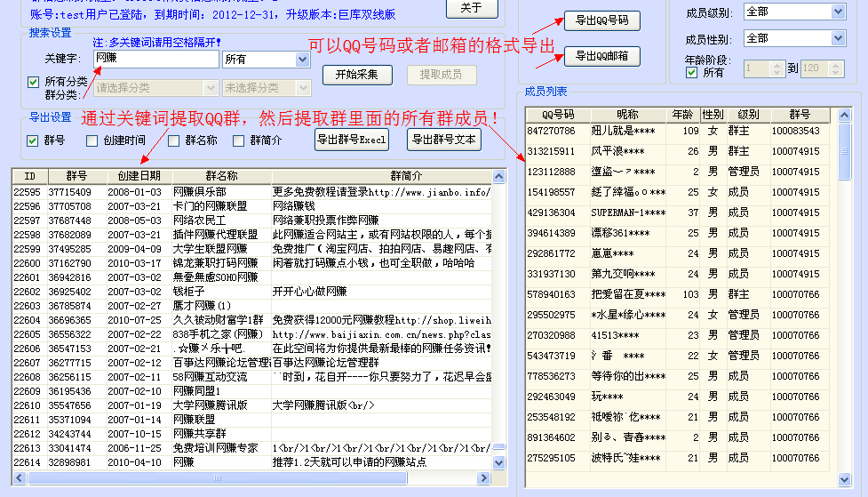868x497 pixels.
Task: Click 导出群号文本 button
Action: coord(444,140)
